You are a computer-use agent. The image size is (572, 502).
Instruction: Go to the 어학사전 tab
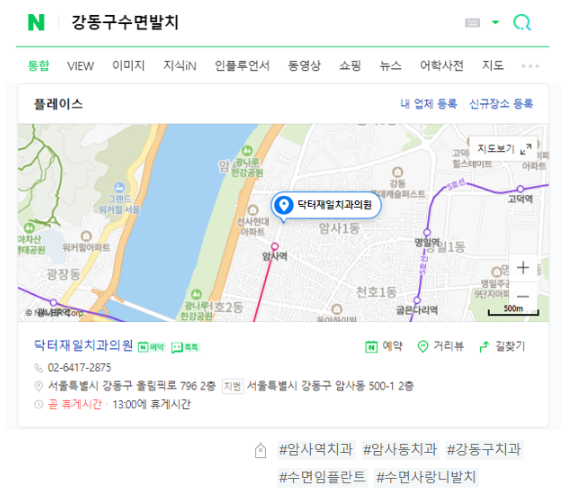point(442,66)
